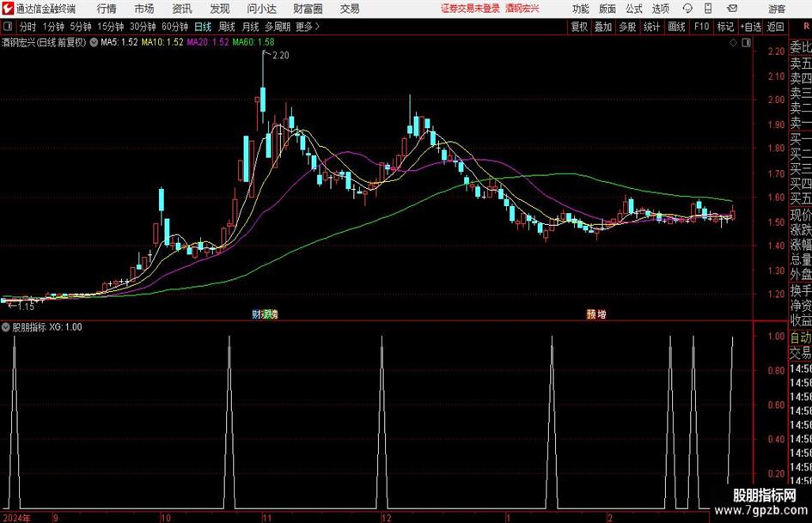Switch to the 60分钟 period
This screenshot has height=523, width=812.
[x=174, y=27]
